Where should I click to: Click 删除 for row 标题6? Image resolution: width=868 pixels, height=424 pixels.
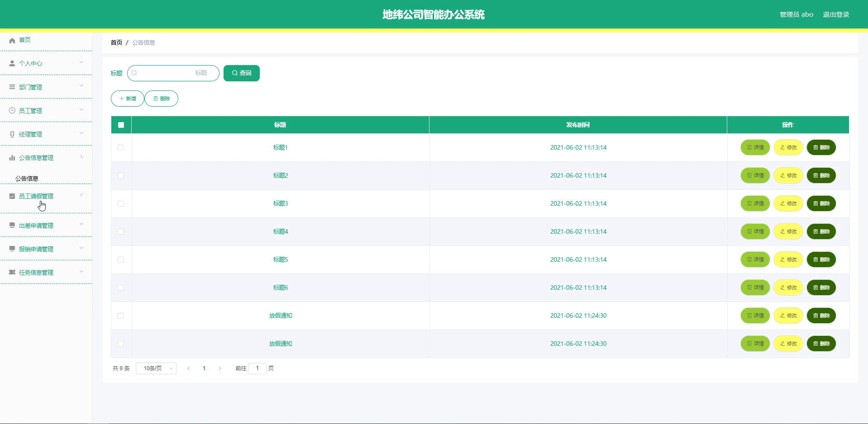tap(821, 287)
